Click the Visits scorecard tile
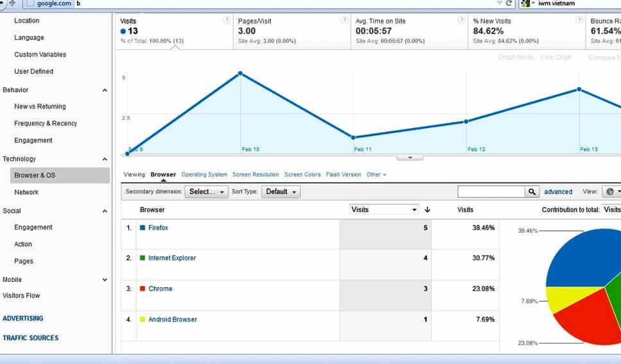This screenshot has width=621, height=364. 174,31
